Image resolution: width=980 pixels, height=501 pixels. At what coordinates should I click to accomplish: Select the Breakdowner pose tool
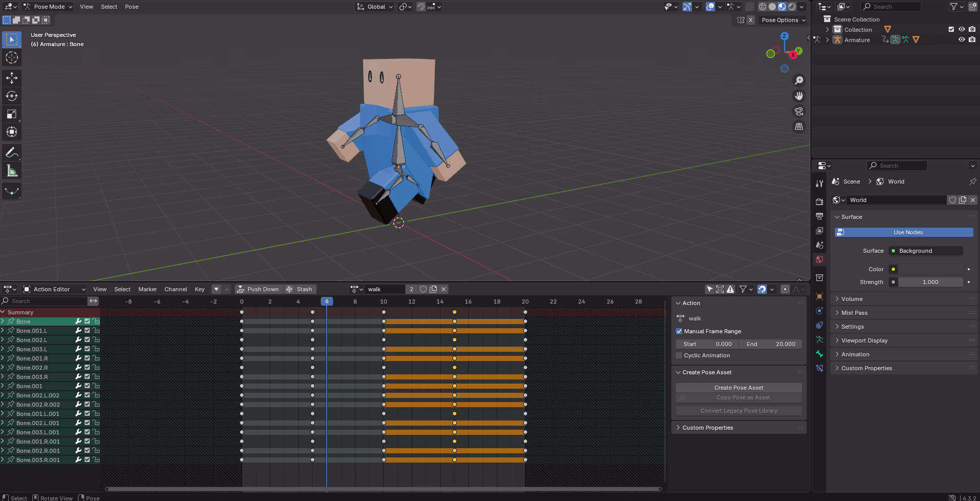click(x=12, y=191)
